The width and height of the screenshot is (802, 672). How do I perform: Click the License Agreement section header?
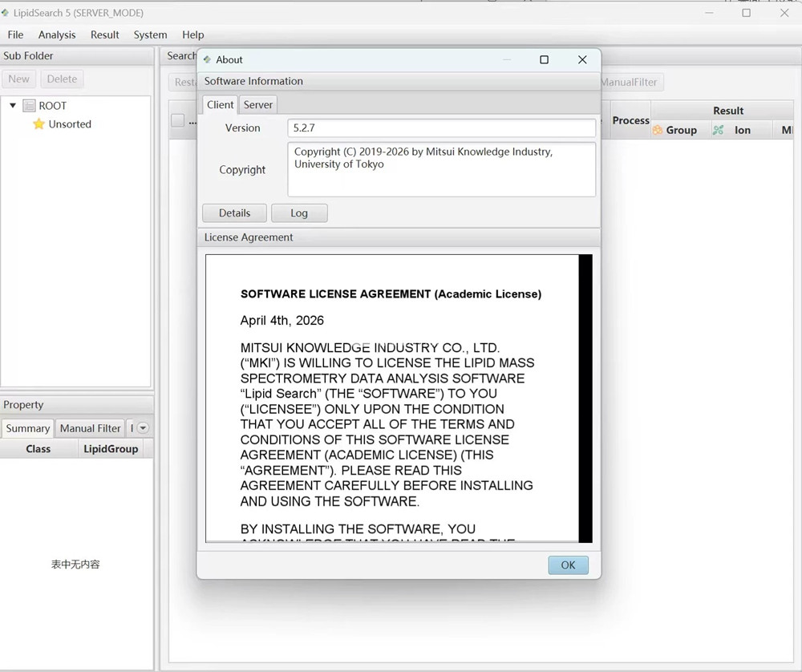point(399,237)
